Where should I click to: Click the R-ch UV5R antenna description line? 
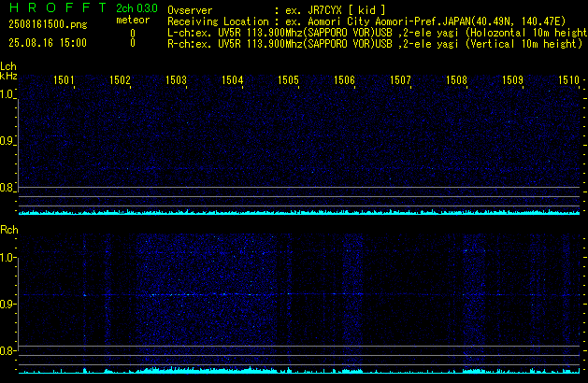(x=375, y=44)
